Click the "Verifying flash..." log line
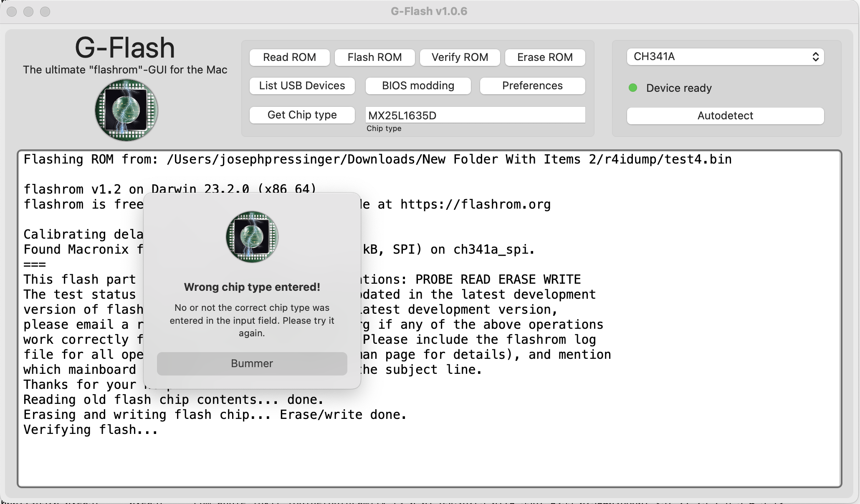Image resolution: width=860 pixels, height=504 pixels. click(91, 430)
